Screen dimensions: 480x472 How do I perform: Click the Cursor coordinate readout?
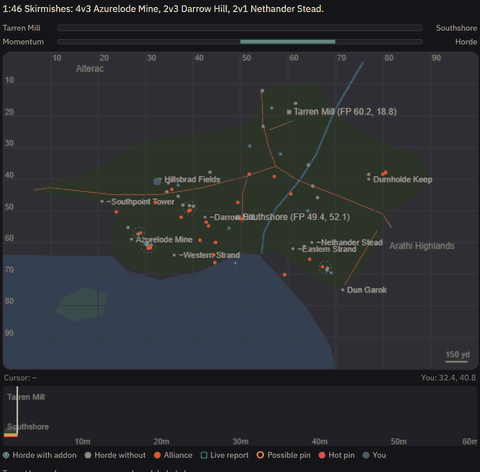(x=20, y=378)
